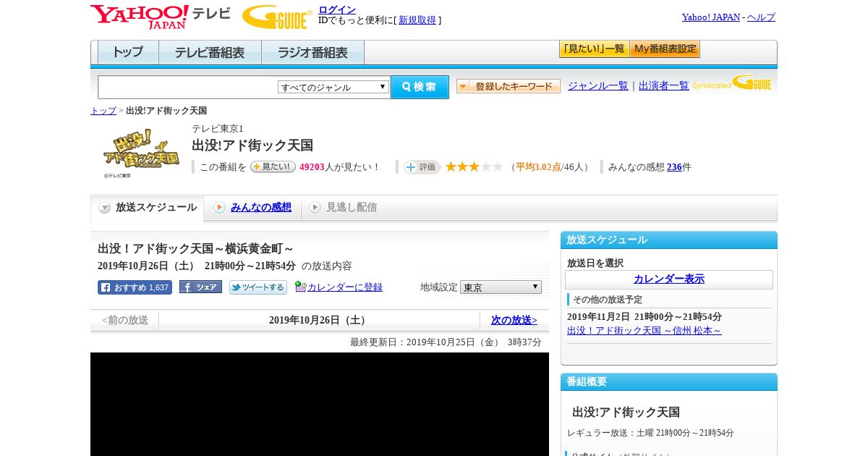The width and height of the screenshot is (868, 456).
Task: Click the G-GUIDE logo in header
Action: pyautogui.click(x=277, y=17)
